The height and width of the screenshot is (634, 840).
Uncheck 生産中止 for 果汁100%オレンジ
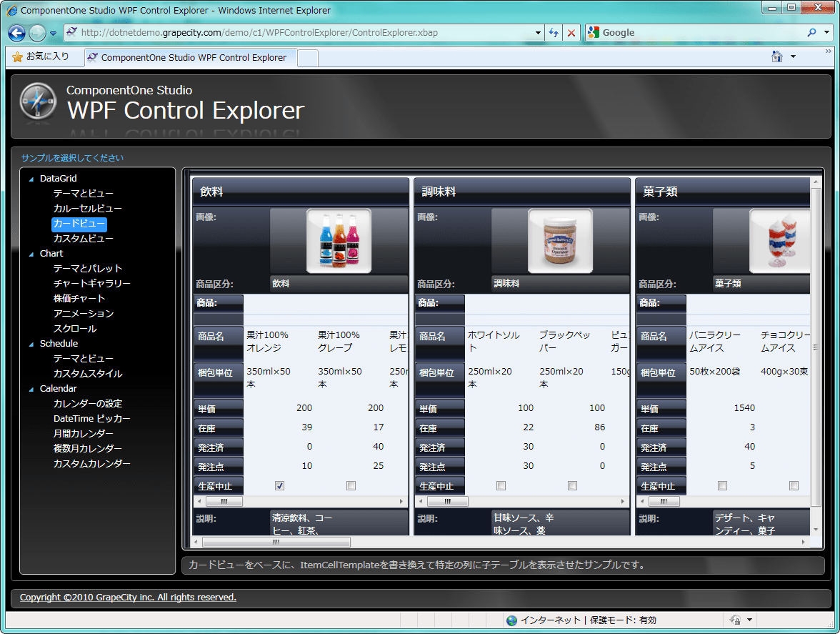[x=279, y=485]
